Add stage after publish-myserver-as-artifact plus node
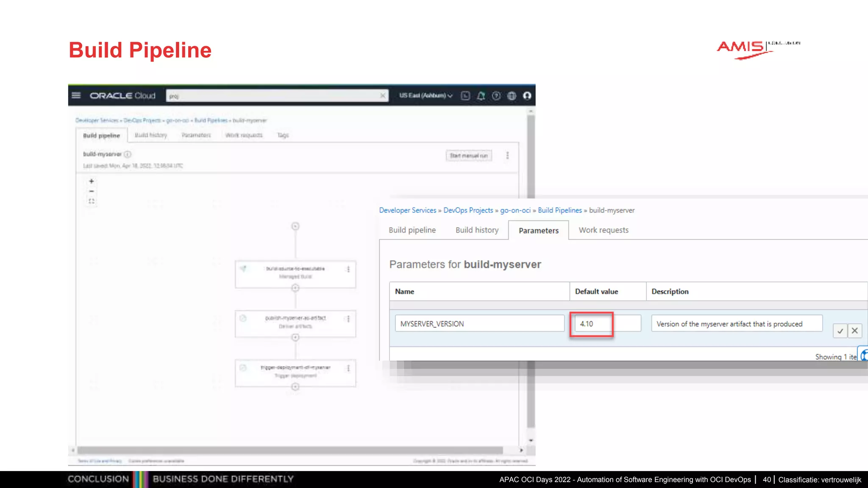This screenshot has width=868, height=488. point(295,337)
